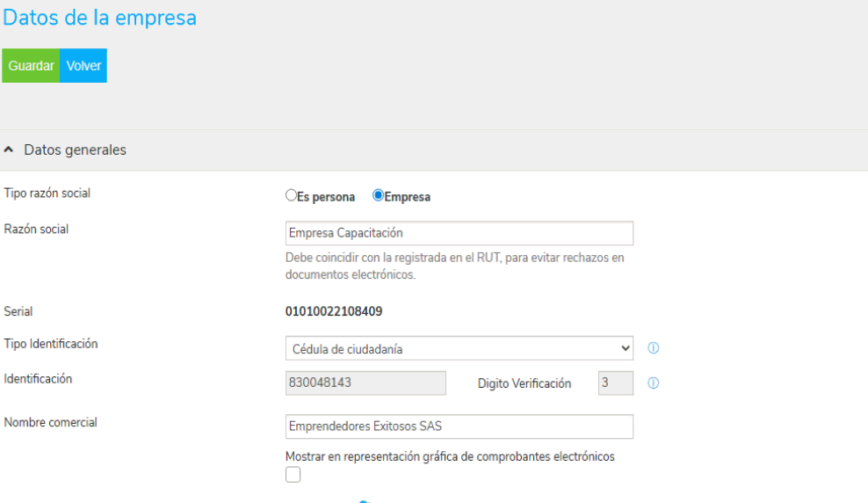Click the Digito Verificación field
The height and width of the screenshot is (503, 868).
point(616,383)
